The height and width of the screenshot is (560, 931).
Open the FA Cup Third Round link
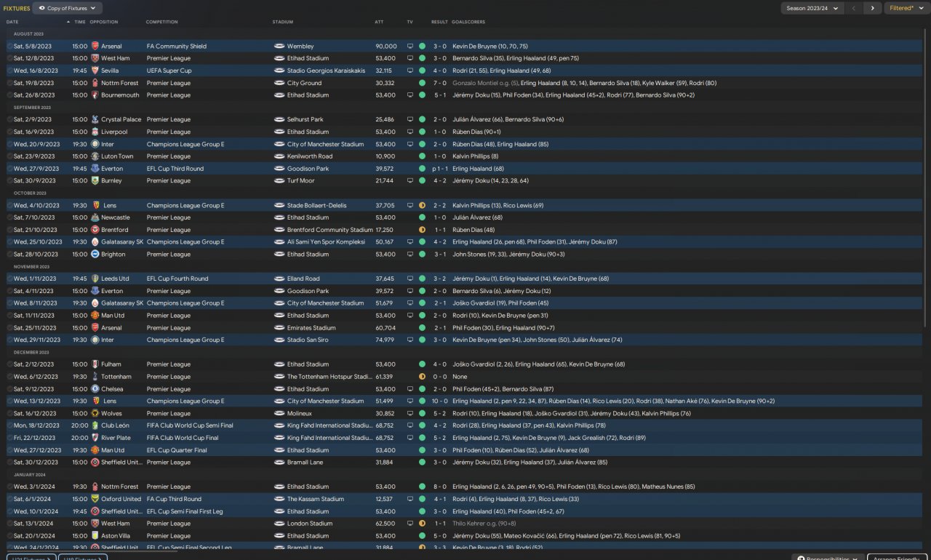[x=174, y=499]
